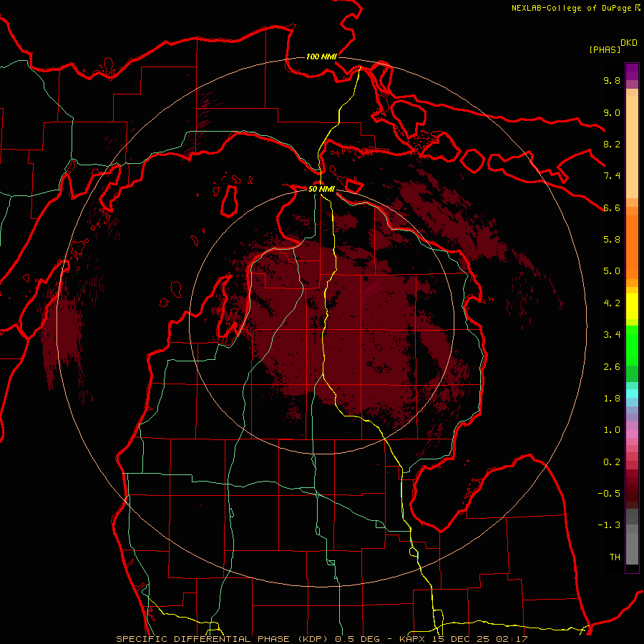
Task: Click the DKD label above the color scale
Action: pos(629,43)
